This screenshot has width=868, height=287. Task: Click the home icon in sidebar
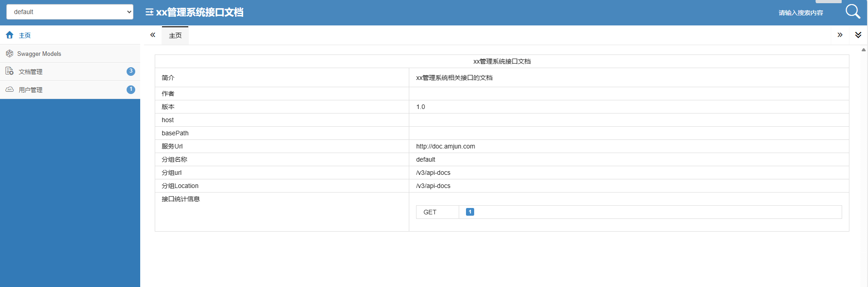pyautogui.click(x=10, y=35)
